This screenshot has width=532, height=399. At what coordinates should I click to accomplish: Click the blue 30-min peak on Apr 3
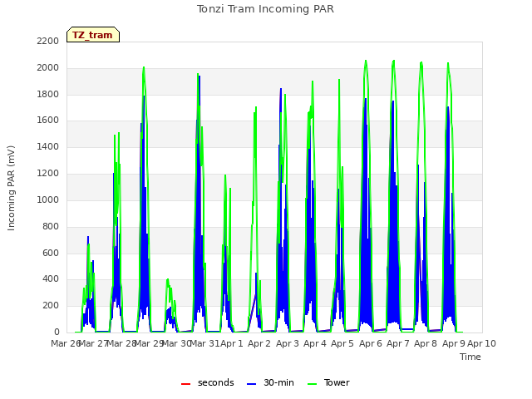[x=281, y=89]
